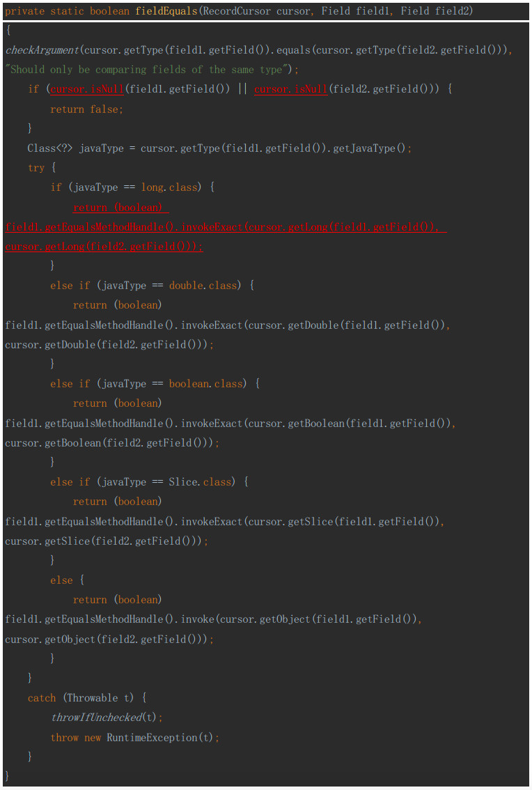
Task: Click the cursor.getBoolean(field2.getField())) line
Action: [x=112, y=443]
